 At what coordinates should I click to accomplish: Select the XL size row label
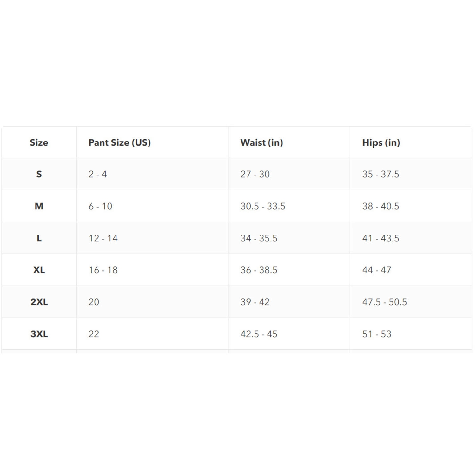coord(39,270)
